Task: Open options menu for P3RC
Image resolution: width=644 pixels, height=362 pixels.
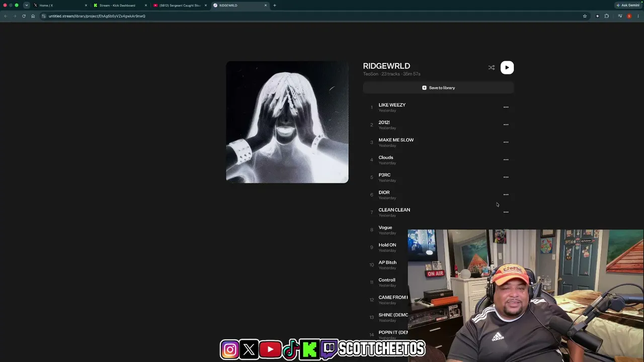Action: tap(506, 177)
